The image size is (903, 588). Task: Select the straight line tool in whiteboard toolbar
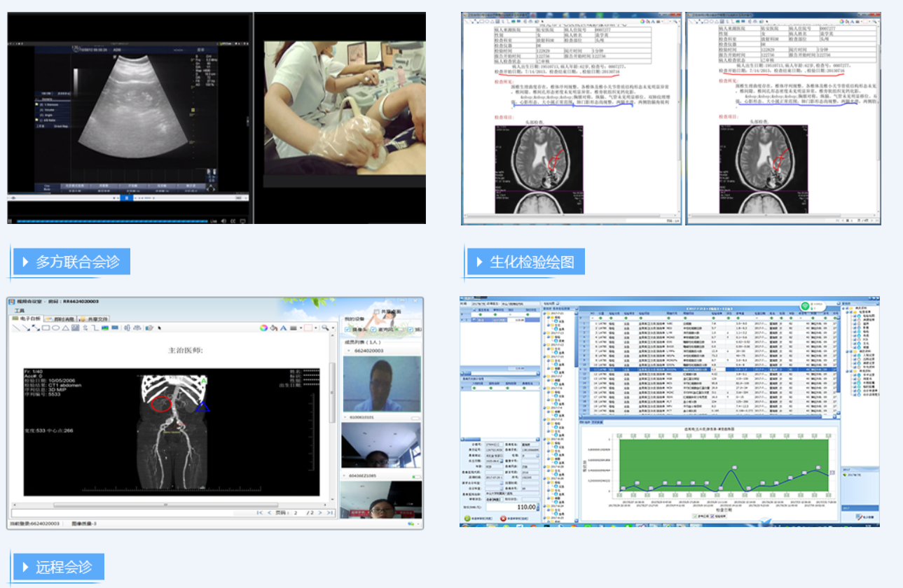16,328
